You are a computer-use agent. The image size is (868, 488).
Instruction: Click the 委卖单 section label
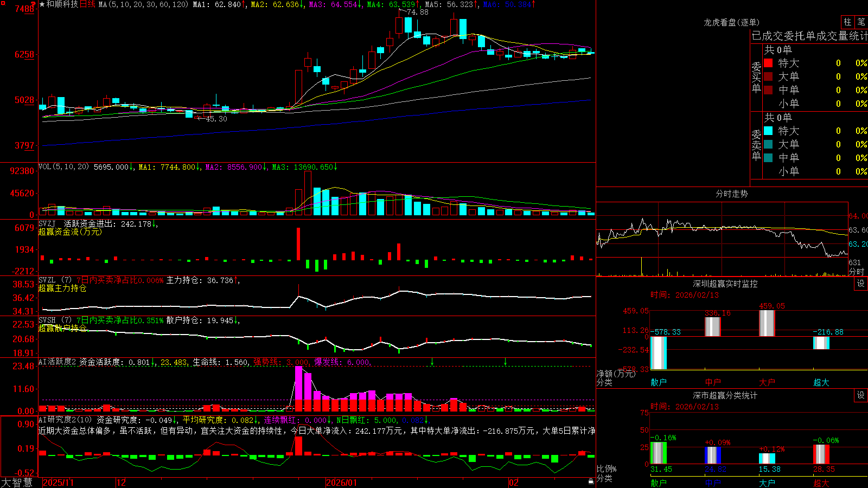756,145
